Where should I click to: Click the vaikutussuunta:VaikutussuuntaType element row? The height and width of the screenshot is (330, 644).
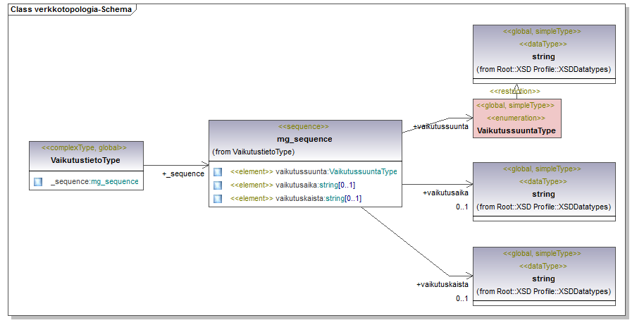pos(314,171)
